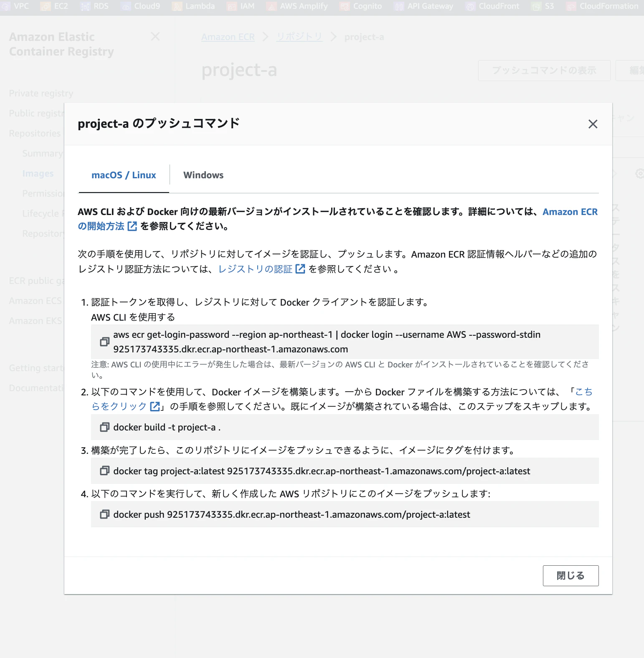Copy the docker push command

104,514
